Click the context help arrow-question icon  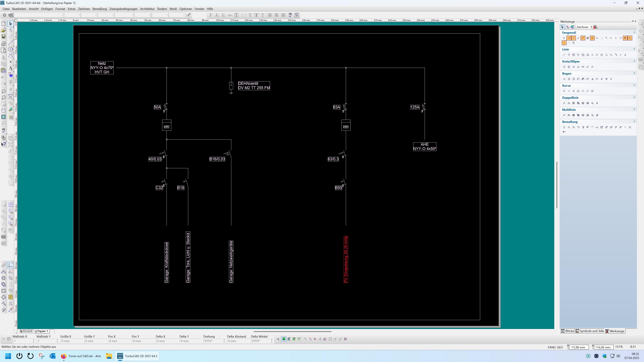(x=4, y=144)
